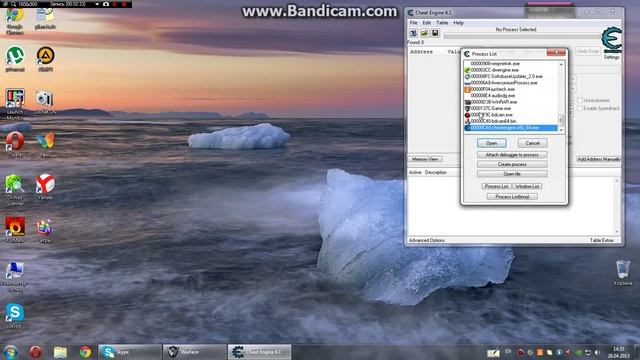
Task: Click Table Extras in status bar
Action: coord(602,240)
